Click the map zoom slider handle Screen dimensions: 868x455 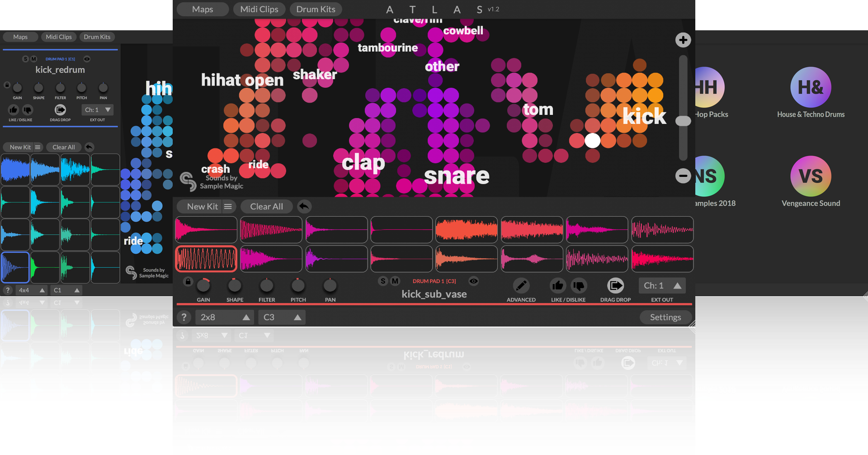pyautogui.click(x=683, y=121)
